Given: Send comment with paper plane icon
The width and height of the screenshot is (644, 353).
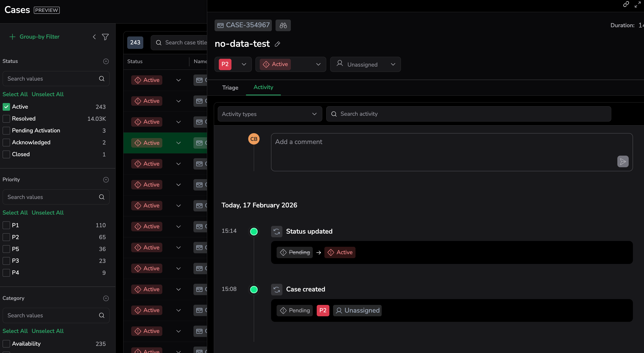Looking at the screenshot, I should (x=623, y=161).
